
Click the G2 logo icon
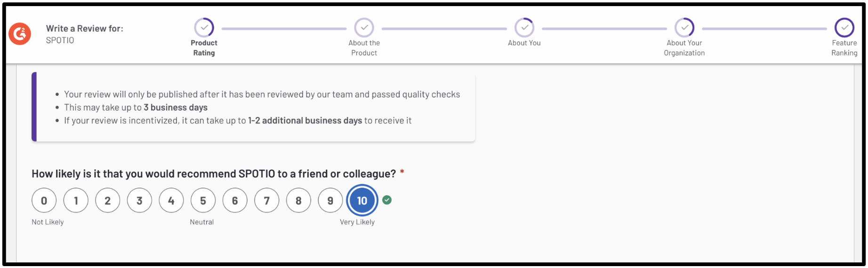pos(20,34)
